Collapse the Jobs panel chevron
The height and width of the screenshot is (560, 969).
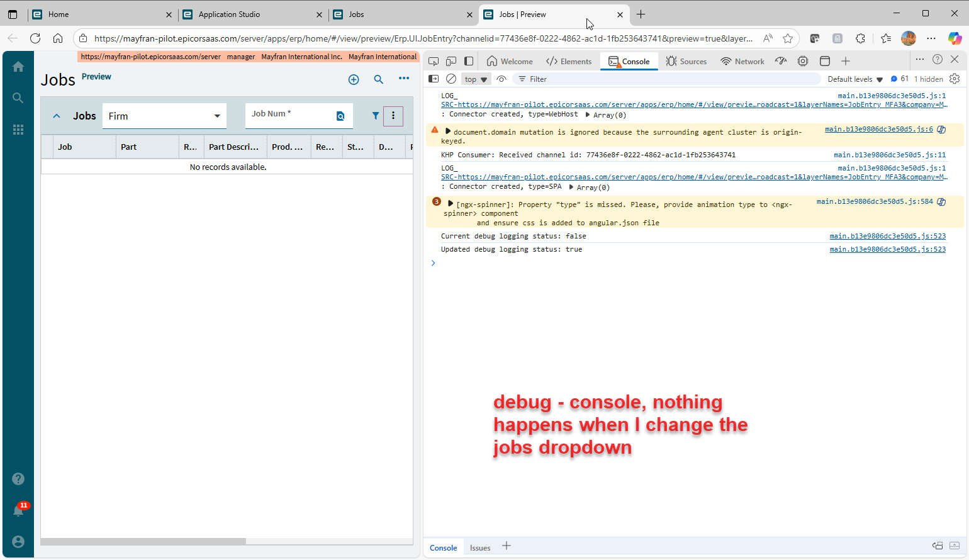click(x=57, y=116)
